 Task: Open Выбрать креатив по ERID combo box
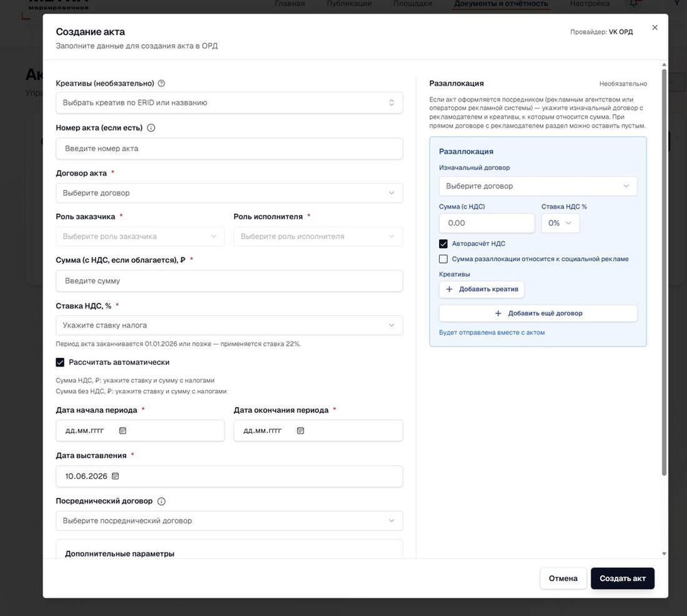[x=229, y=102]
